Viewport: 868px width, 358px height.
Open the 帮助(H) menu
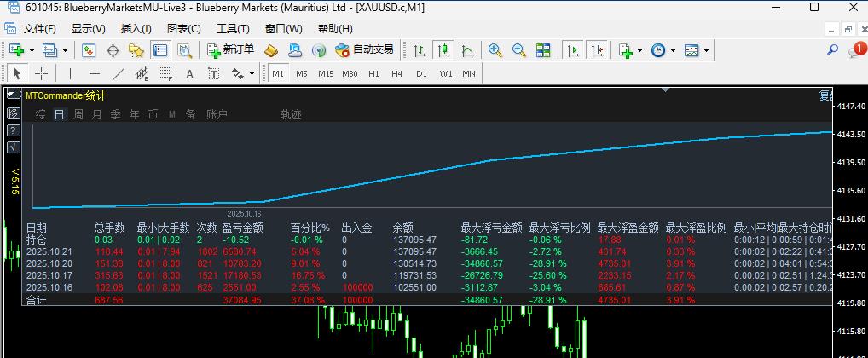335,29
